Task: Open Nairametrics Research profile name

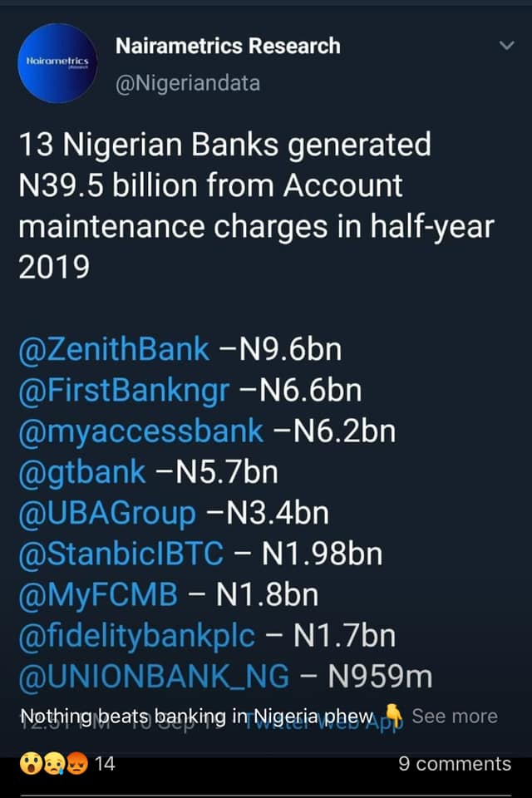Action: (x=228, y=46)
